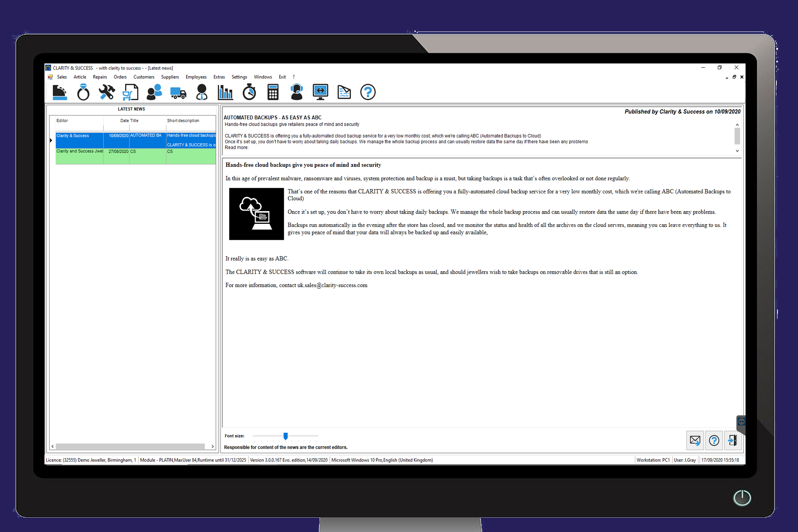
Task: Click the Orders shopping cart icon
Action: click(130, 92)
